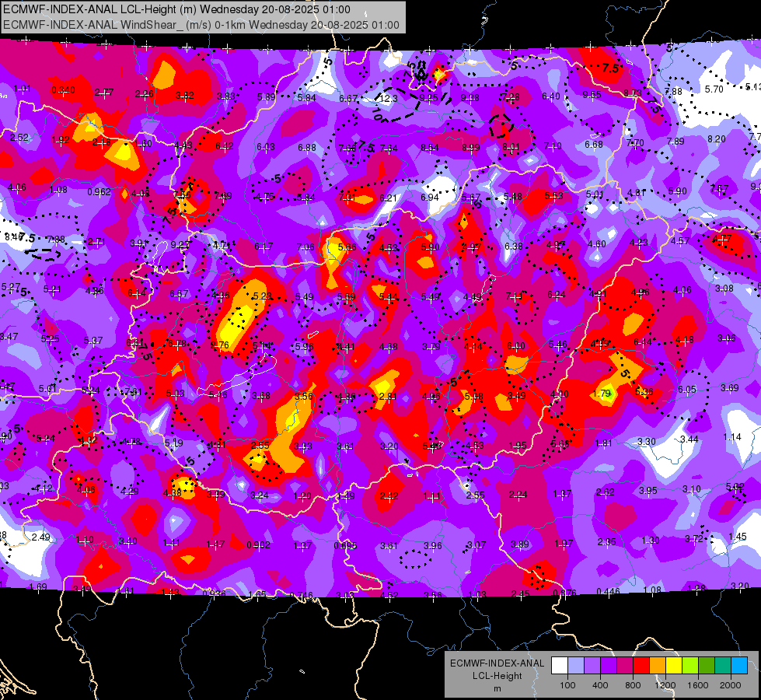Click the sky blue legend swatch
The width and height of the screenshot is (761, 700).
click(x=739, y=666)
